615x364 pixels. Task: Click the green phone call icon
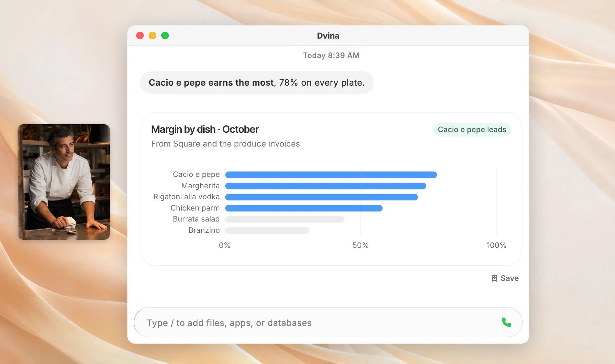coord(506,322)
